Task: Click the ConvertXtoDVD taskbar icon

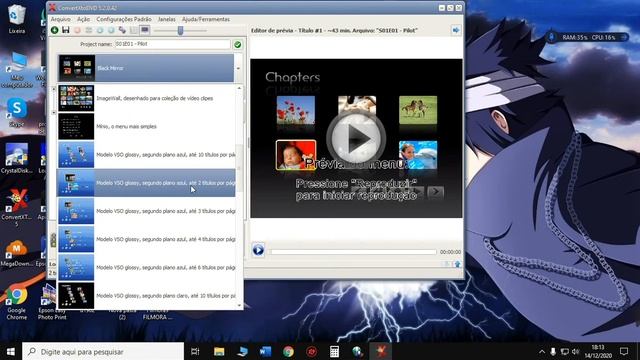Action: [x=381, y=351]
